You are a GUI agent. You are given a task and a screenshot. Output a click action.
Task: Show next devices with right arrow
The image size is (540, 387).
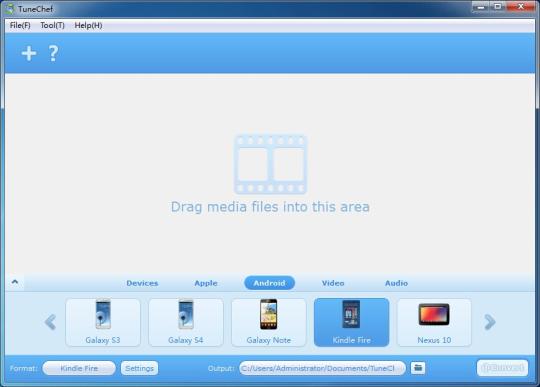point(490,322)
